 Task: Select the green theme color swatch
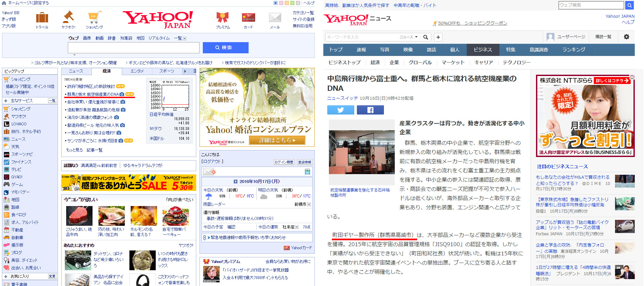pyautogui.click(x=292, y=3)
